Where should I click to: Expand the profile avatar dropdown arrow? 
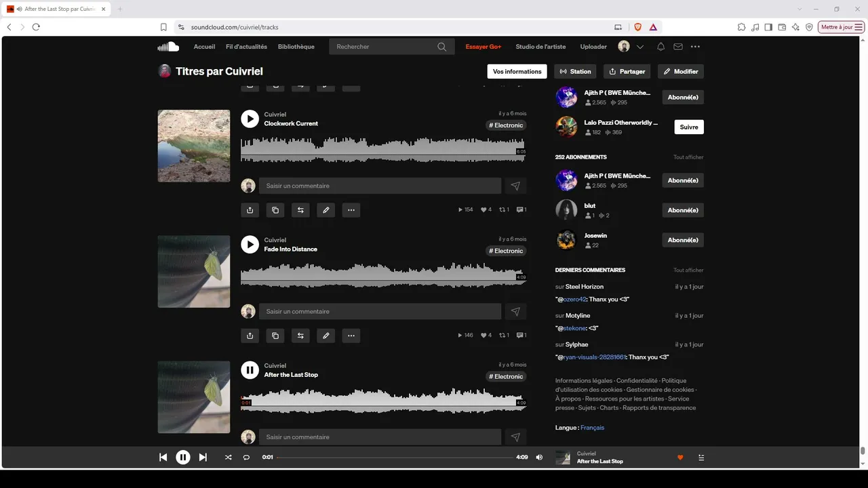pos(640,47)
